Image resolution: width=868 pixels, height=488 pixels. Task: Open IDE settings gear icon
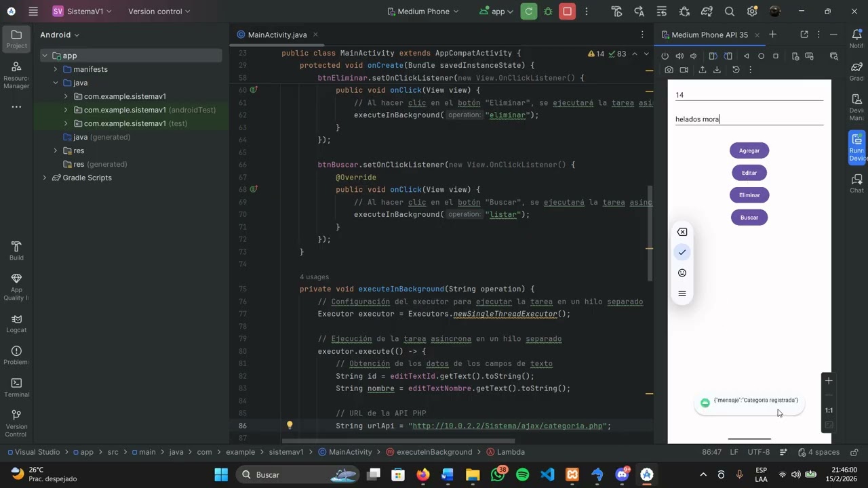coord(751,12)
